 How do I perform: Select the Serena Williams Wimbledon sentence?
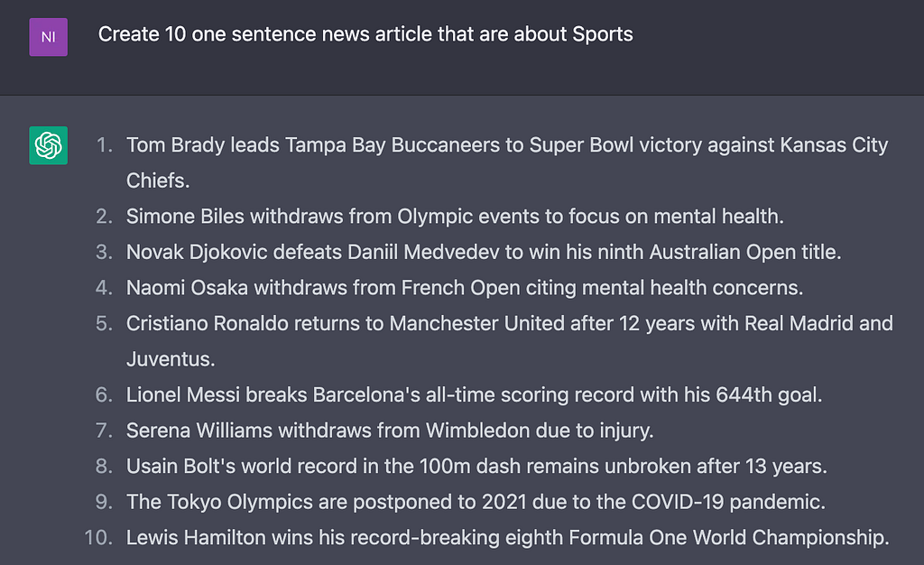pos(389,431)
